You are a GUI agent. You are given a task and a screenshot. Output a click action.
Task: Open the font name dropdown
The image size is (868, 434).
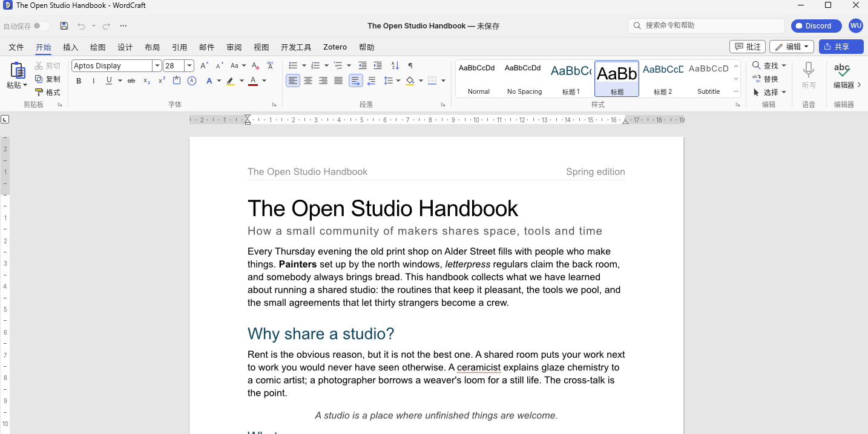tap(157, 65)
